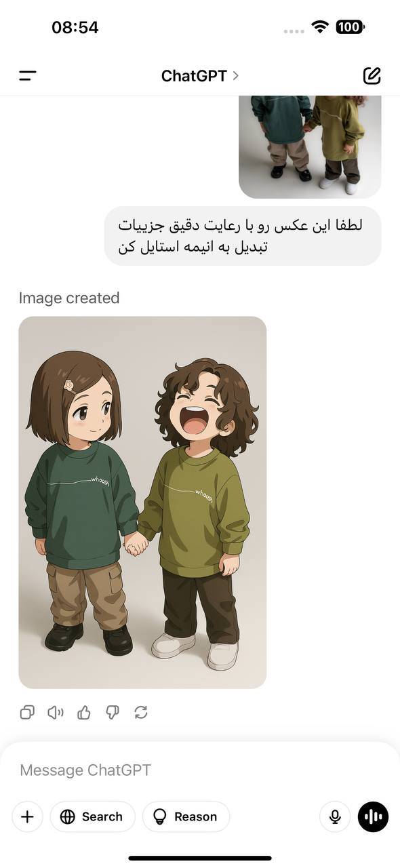Toggle the Search option
Screen dimensions: 400x868
click(92, 816)
